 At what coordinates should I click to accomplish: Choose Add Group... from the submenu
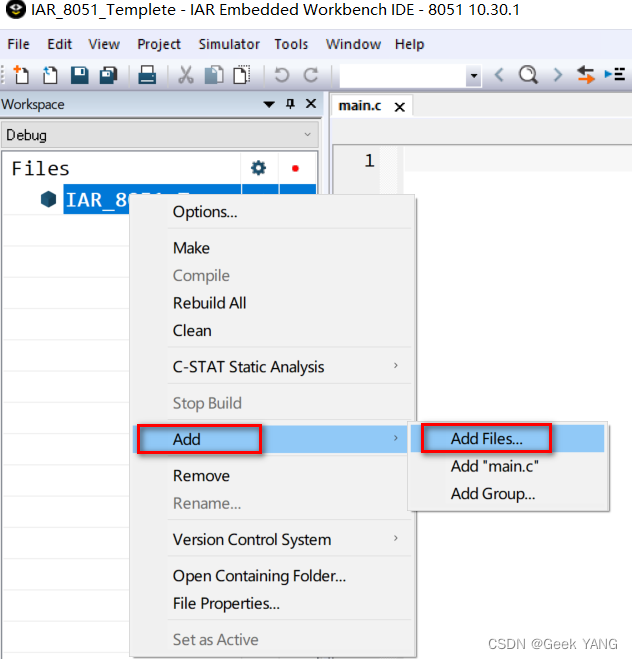tap(507, 493)
